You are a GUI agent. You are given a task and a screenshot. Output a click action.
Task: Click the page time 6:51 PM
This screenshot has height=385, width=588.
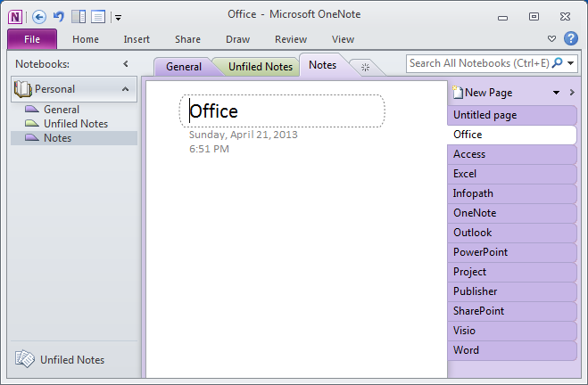(209, 149)
